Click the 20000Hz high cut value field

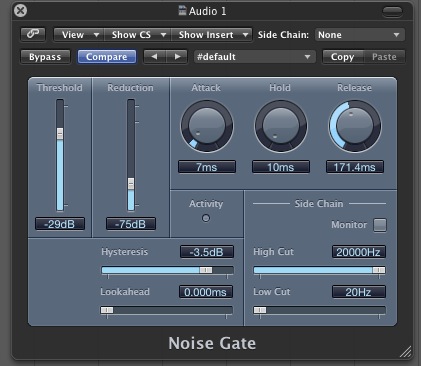359,252
